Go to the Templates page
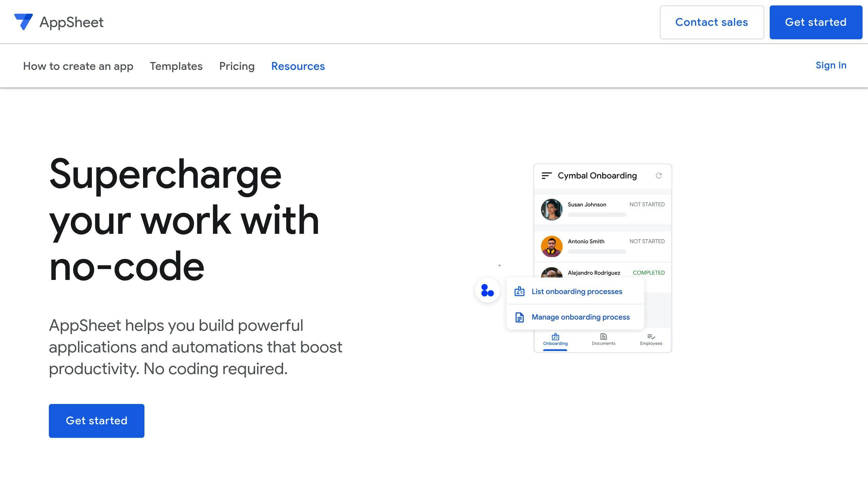Image resolution: width=868 pixels, height=488 pixels. coord(176,66)
